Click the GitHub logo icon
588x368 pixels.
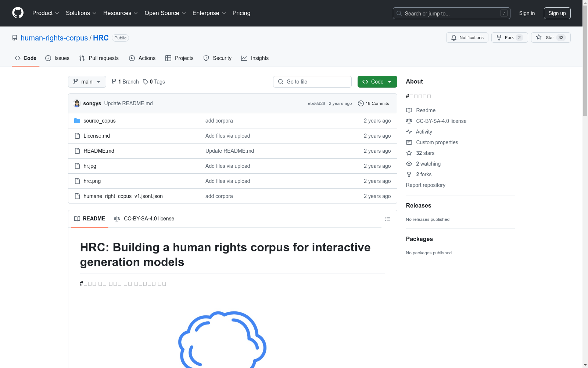[18, 13]
